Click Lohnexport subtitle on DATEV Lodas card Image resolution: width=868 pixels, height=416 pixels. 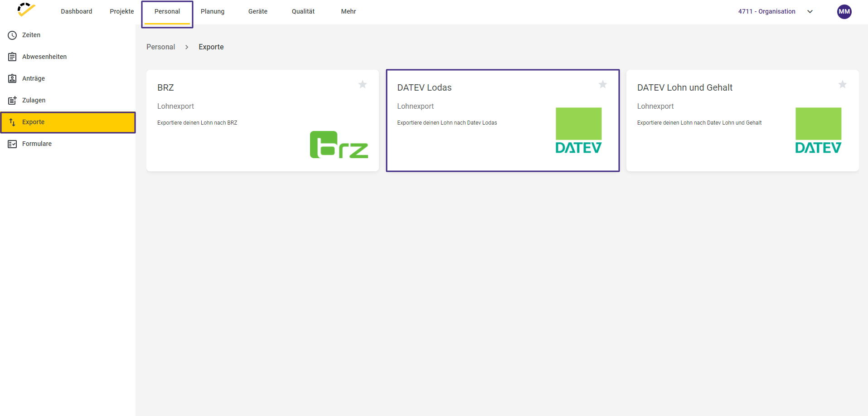point(415,106)
